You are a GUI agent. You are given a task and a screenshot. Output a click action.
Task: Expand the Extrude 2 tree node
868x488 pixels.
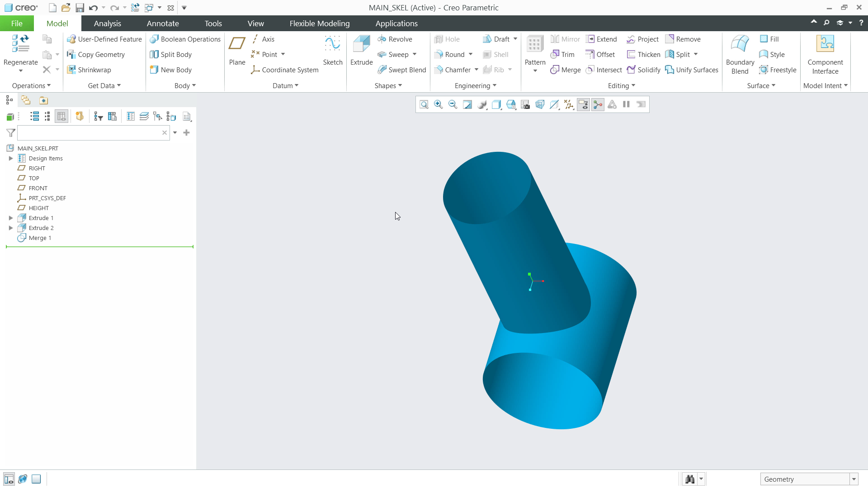tap(11, 228)
